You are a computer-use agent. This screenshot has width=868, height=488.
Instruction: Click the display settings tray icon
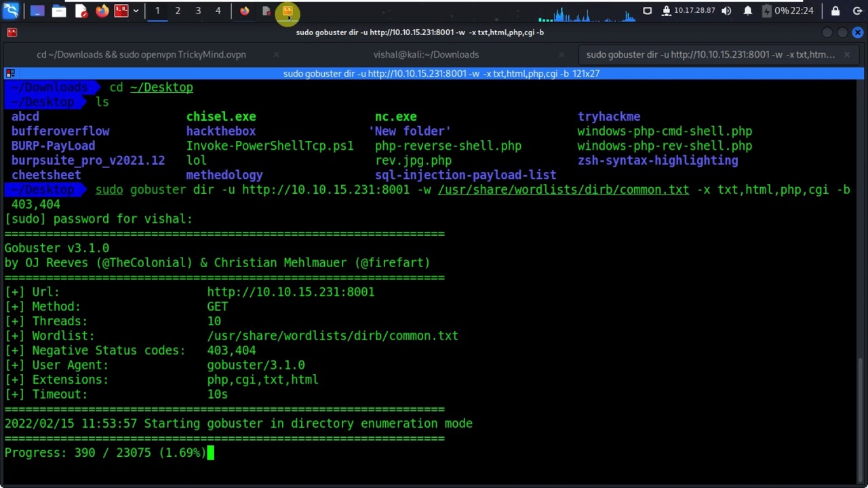point(648,11)
